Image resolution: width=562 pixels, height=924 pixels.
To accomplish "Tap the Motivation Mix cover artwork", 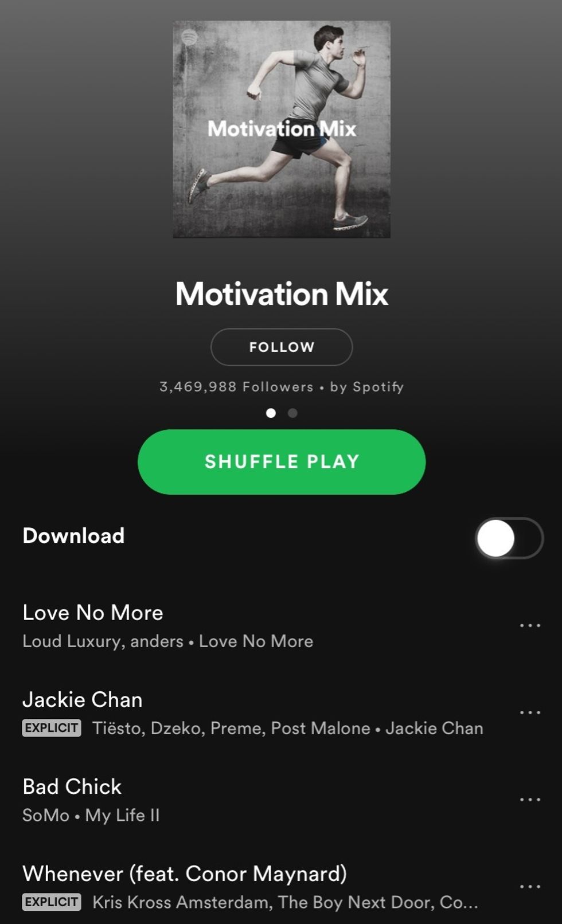I will [x=282, y=129].
